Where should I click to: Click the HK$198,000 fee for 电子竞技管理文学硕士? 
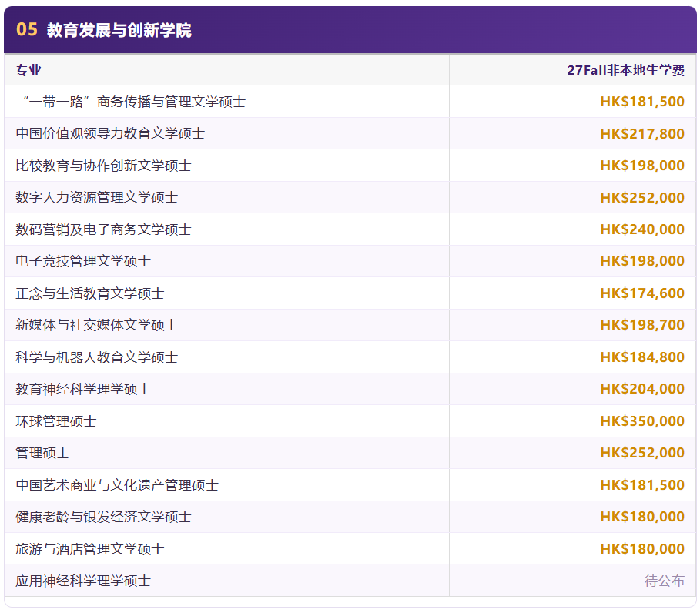[x=642, y=261]
